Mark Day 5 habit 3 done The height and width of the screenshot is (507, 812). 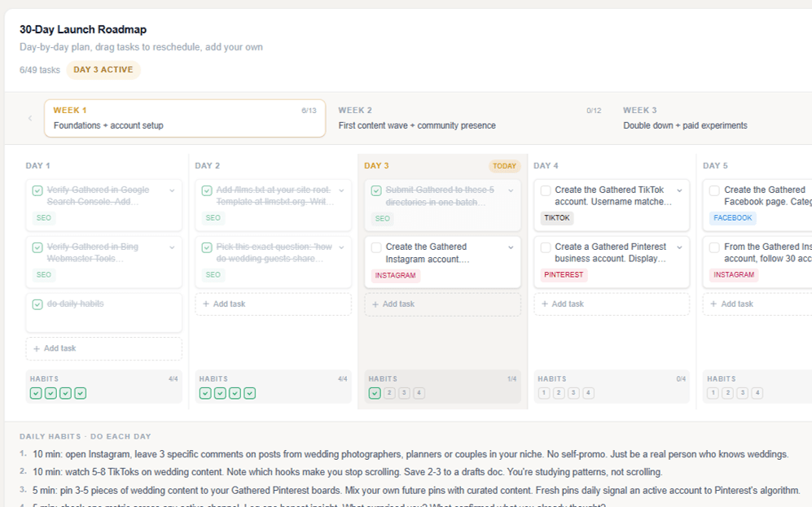pos(743,393)
